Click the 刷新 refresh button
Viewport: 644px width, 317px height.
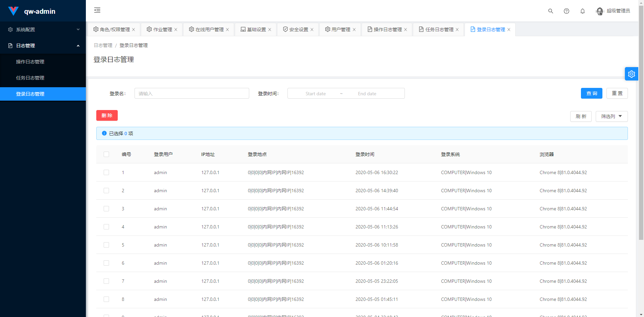tap(581, 116)
